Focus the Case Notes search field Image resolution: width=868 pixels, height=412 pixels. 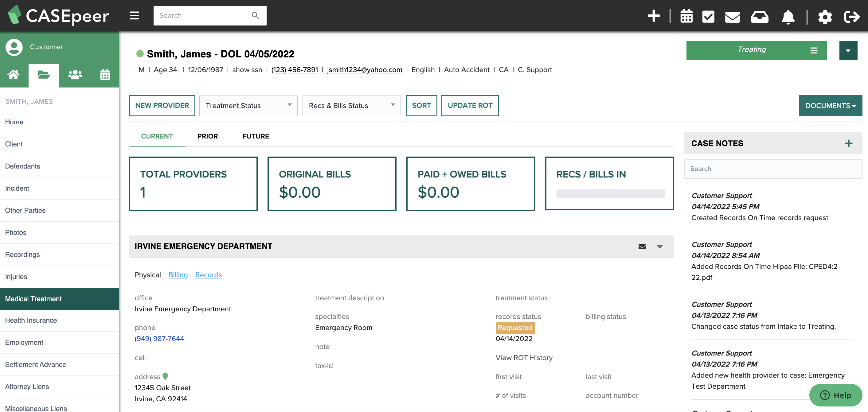tap(773, 169)
